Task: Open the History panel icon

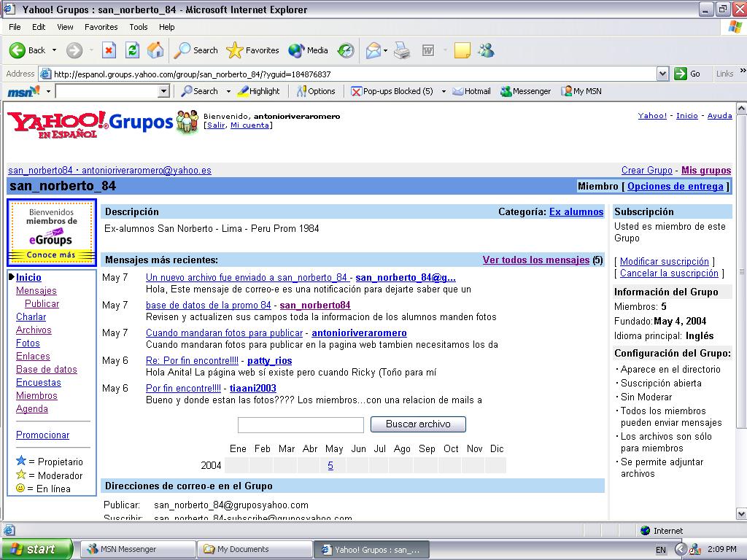Action: (346, 50)
